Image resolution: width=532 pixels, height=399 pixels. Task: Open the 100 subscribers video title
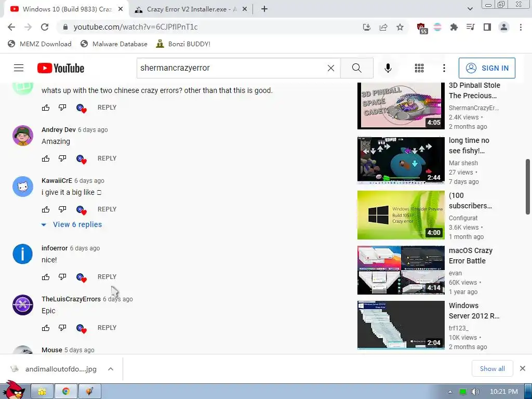click(470, 201)
